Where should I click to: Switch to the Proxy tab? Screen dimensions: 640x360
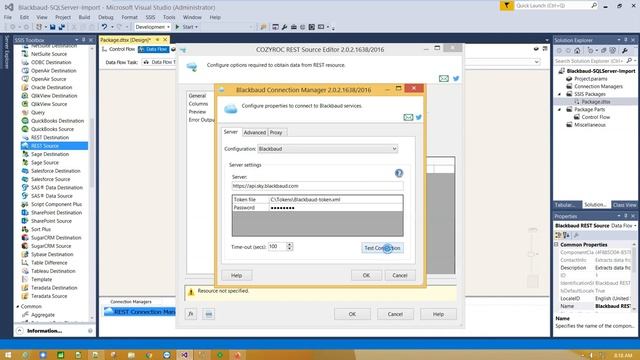point(276,132)
